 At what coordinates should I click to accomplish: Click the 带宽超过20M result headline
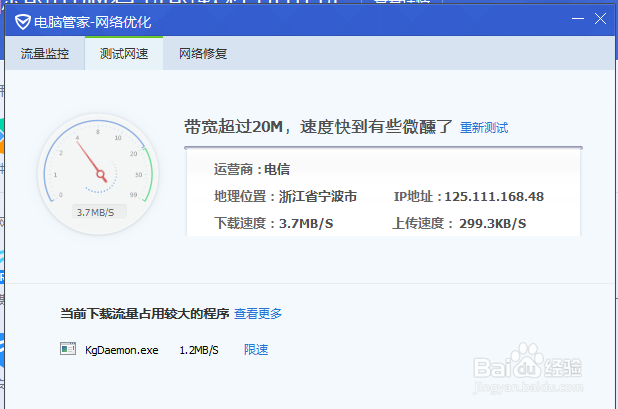pos(318,127)
